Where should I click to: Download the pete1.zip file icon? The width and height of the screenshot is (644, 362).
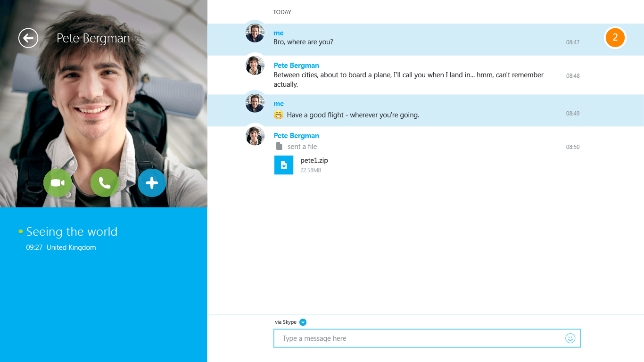(x=284, y=165)
